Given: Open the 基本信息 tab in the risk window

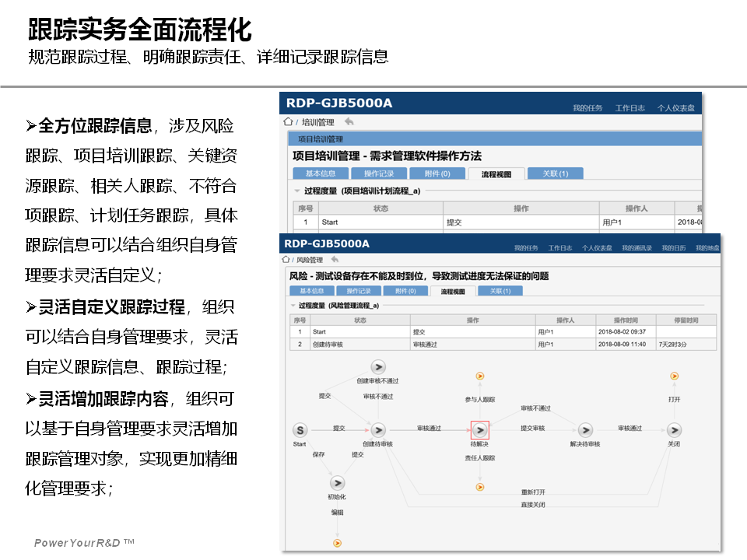Looking at the screenshot, I should (x=312, y=291).
